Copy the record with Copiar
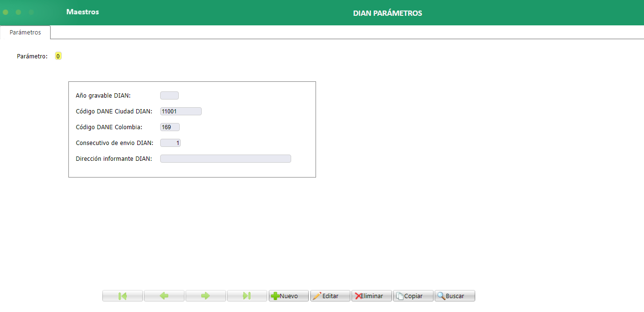 pos(414,296)
